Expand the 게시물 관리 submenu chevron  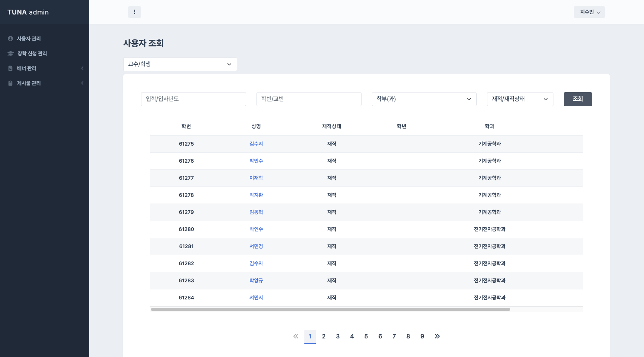[x=82, y=83]
